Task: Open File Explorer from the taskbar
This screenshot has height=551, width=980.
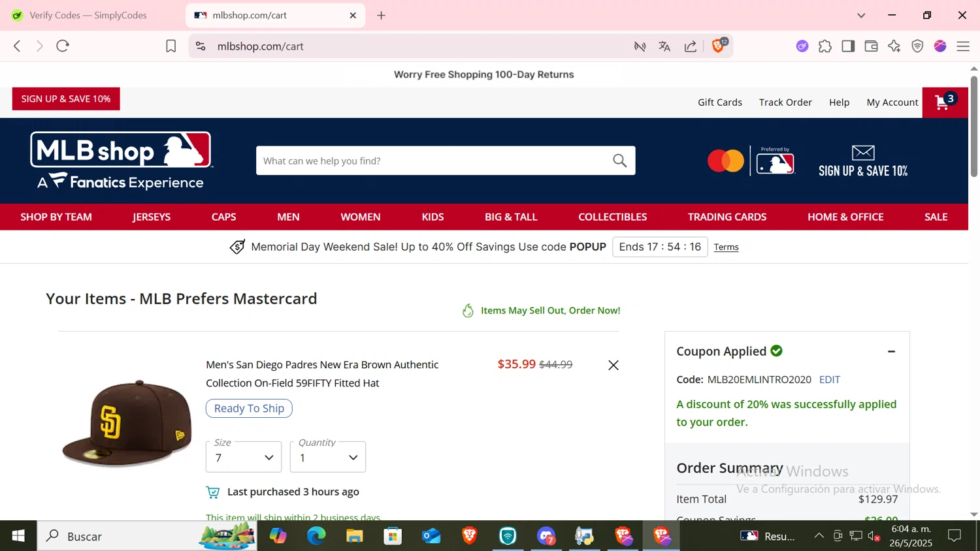Action: [x=355, y=536]
